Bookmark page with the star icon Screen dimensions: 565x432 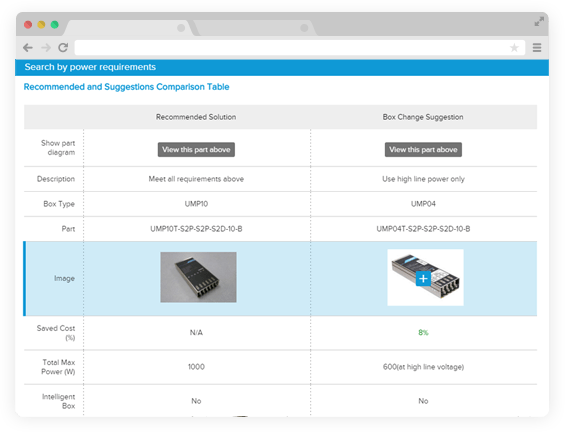coord(514,48)
